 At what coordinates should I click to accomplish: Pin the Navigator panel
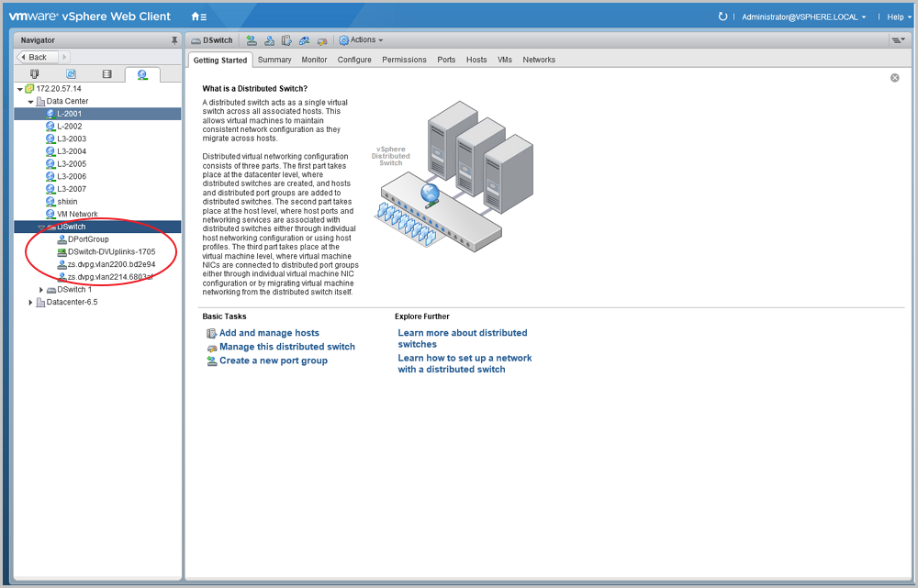(174, 40)
